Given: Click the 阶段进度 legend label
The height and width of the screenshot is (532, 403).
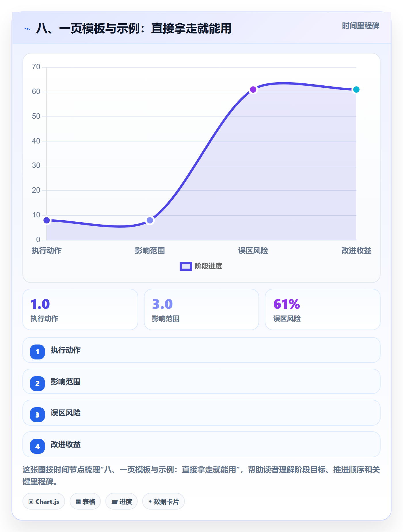Looking at the screenshot, I should point(208,266).
